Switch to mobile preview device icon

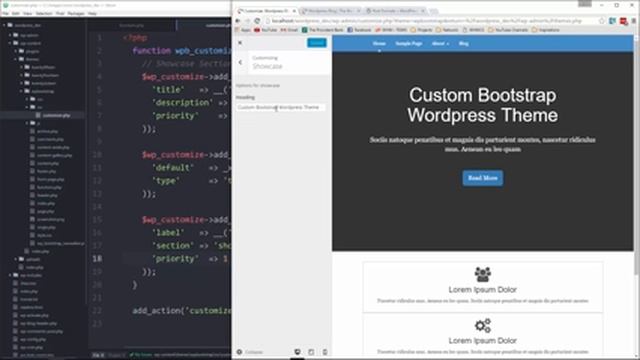(325, 352)
